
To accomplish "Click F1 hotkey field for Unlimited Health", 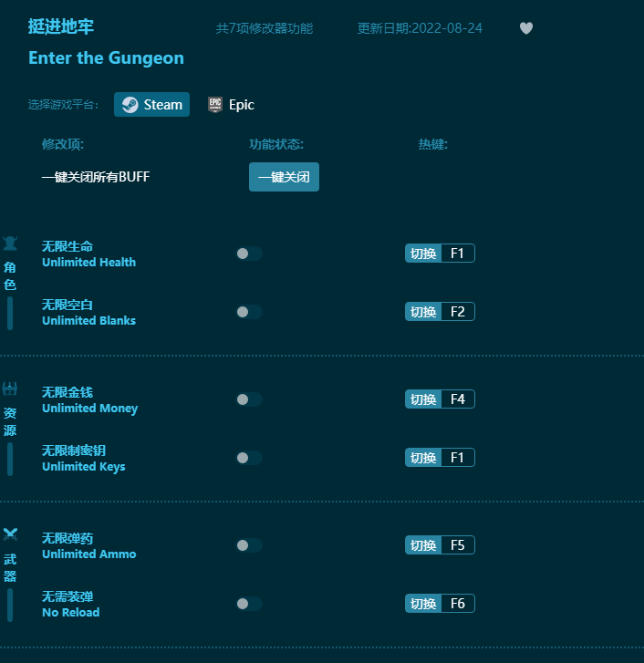I will tap(458, 254).
